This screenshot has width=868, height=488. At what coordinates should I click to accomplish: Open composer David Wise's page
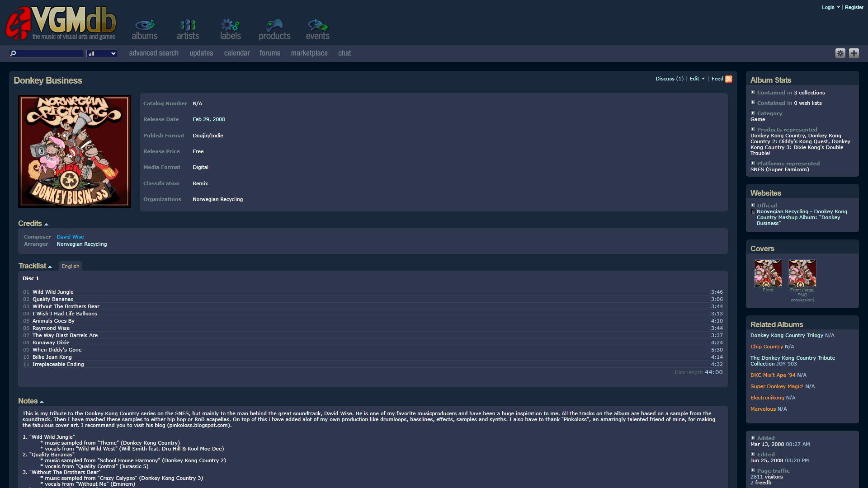[x=70, y=237]
